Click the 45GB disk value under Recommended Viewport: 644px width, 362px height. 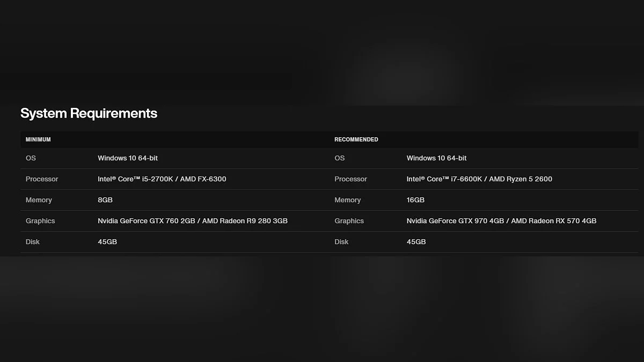pyautogui.click(x=416, y=242)
